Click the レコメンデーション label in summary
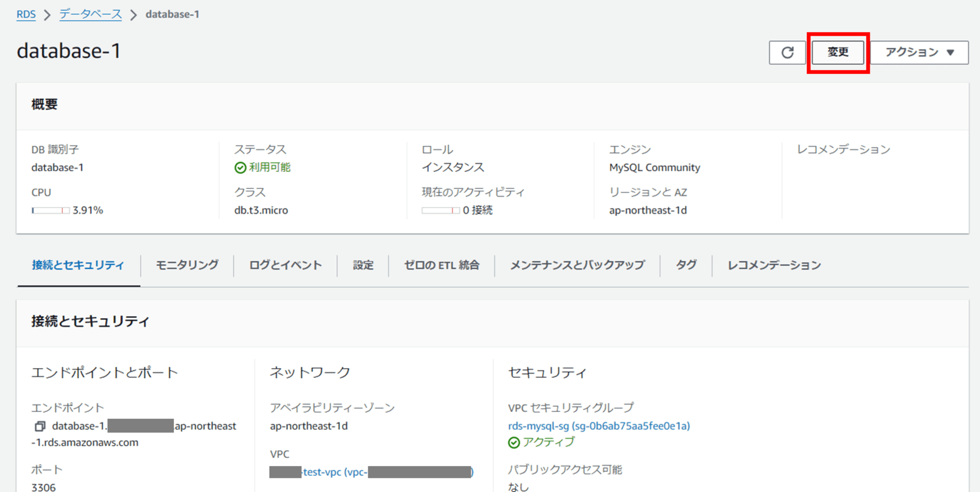The image size is (980, 492). click(843, 150)
